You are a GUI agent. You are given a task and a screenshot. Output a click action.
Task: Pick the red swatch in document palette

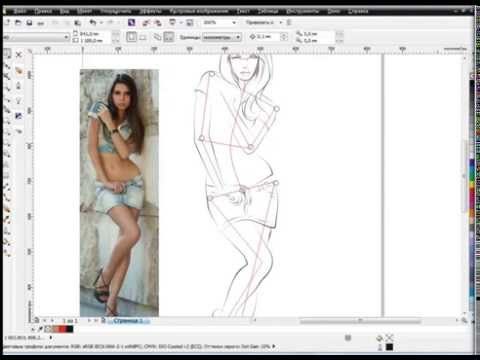tap(63, 329)
